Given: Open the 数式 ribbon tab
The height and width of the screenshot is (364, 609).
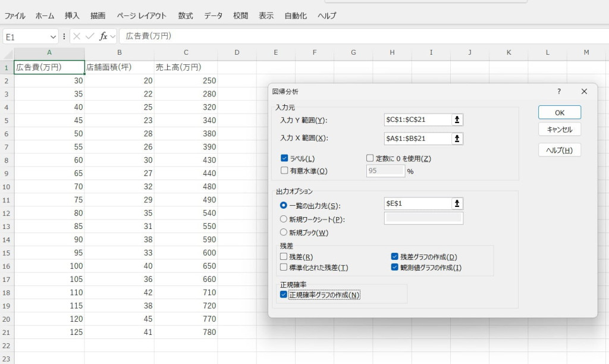Looking at the screenshot, I should pyautogui.click(x=186, y=16).
